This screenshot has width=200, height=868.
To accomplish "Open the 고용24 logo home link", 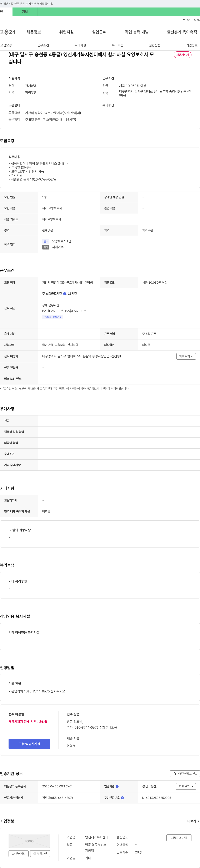I will [8, 32].
